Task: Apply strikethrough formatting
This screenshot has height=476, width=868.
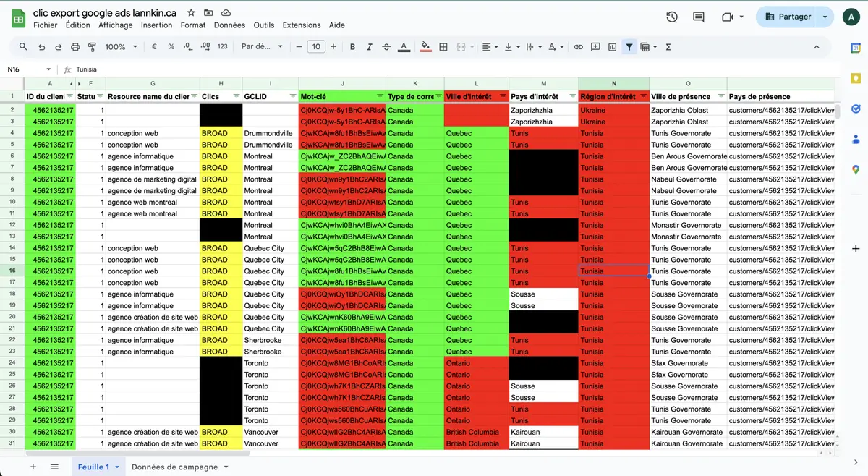Action: click(x=387, y=47)
